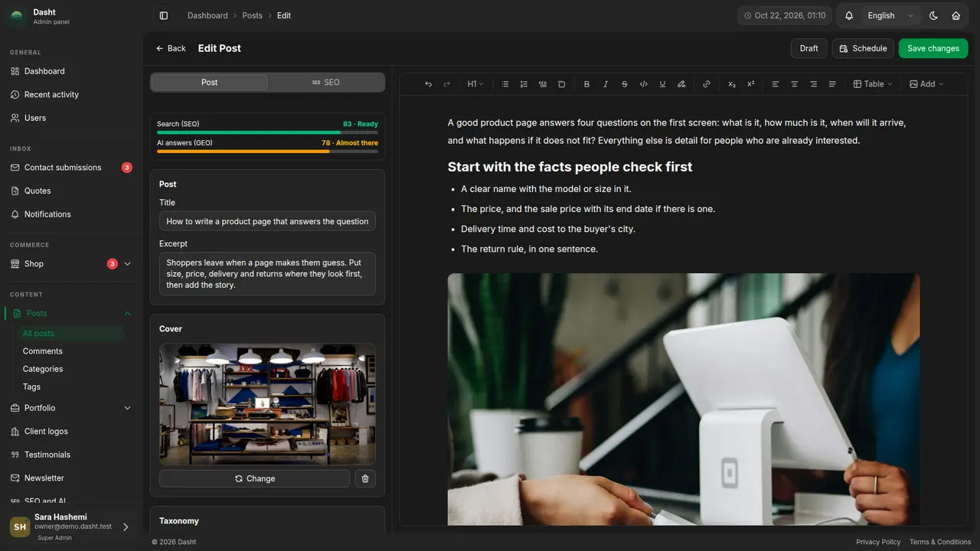This screenshot has height=551, width=980.
Task: Edit the post Title field
Action: pos(267,221)
